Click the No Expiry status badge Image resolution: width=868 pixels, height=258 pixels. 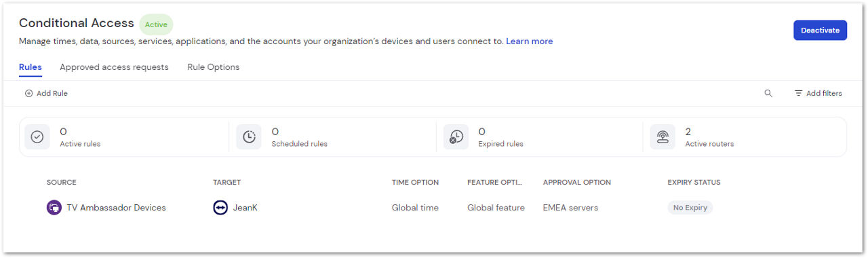[690, 208]
